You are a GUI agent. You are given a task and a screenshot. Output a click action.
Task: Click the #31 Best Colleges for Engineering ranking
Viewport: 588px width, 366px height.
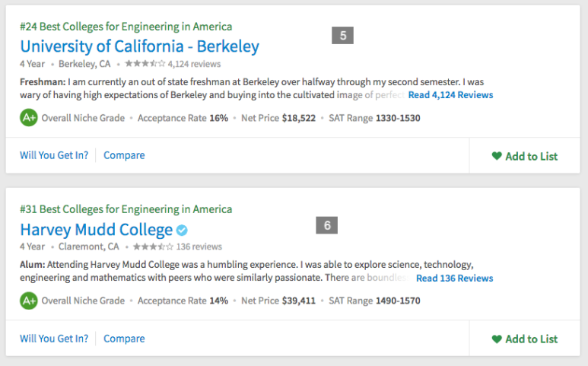point(126,209)
